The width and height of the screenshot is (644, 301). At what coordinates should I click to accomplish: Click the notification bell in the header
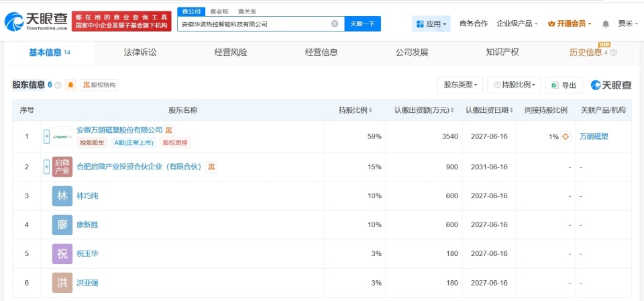605,24
